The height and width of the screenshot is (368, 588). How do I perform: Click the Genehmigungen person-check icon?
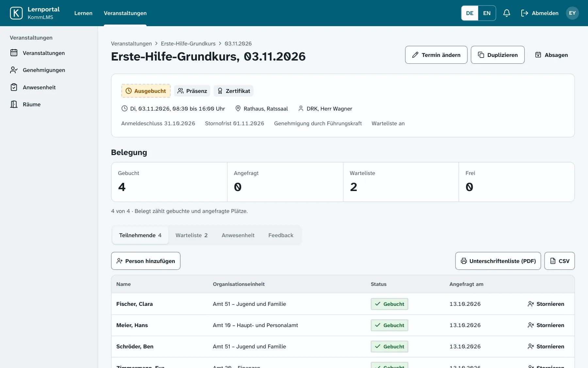pos(14,70)
